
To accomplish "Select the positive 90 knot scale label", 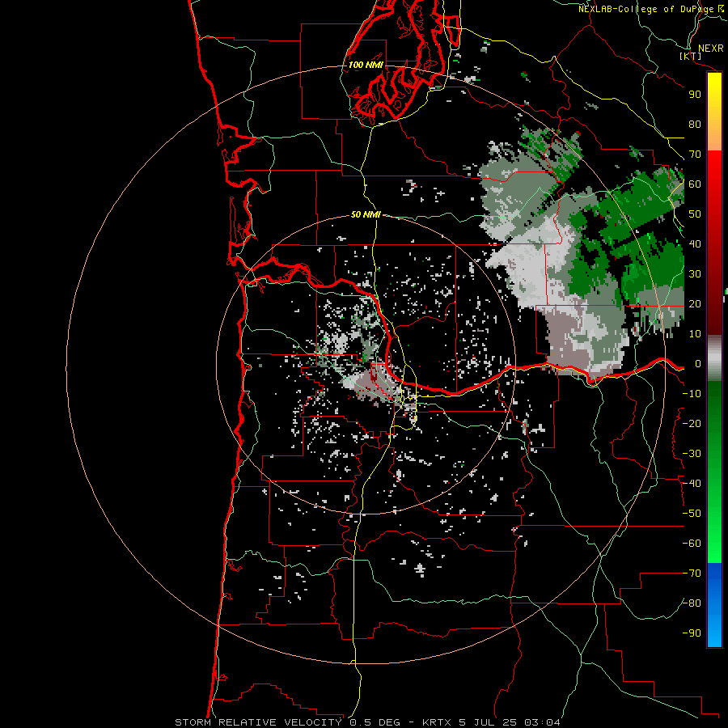I will (695, 95).
